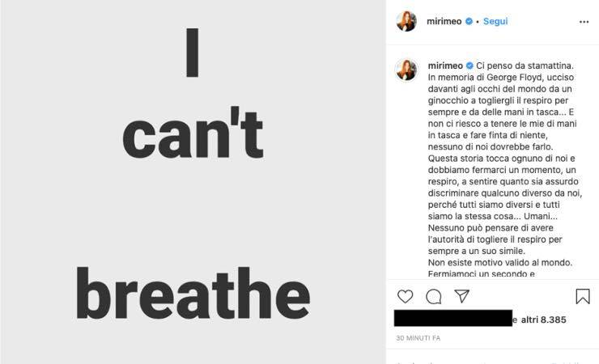Open the mirimeo username in the header
The image size is (599, 364).
(444, 22)
